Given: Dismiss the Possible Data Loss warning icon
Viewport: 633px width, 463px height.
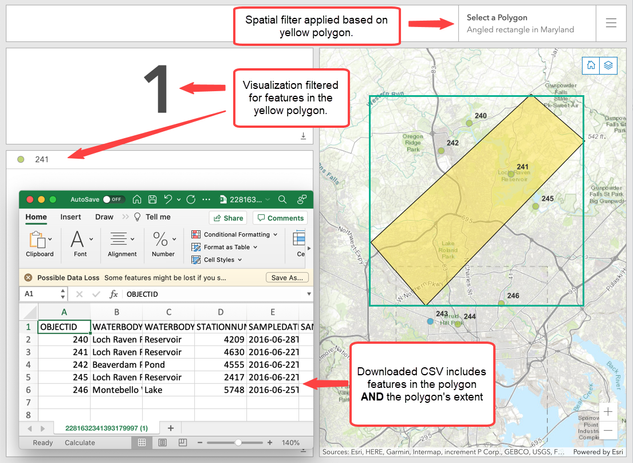Looking at the screenshot, I should pyautogui.click(x=28, y=278).
